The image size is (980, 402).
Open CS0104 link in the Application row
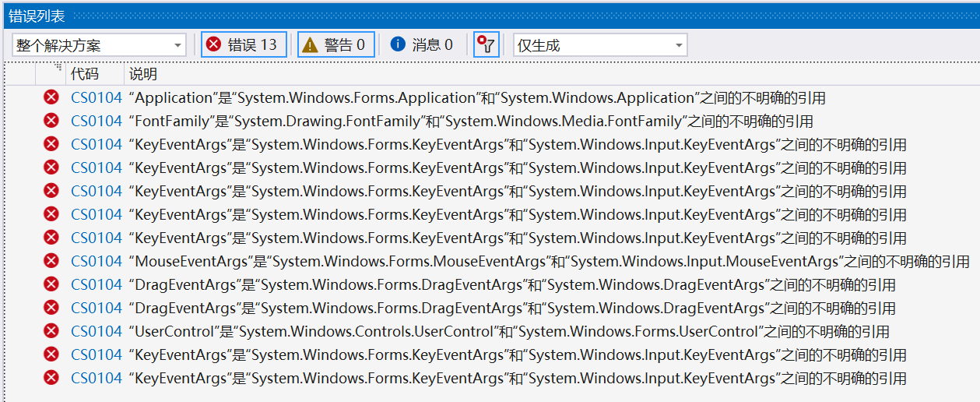pos(97,98)
